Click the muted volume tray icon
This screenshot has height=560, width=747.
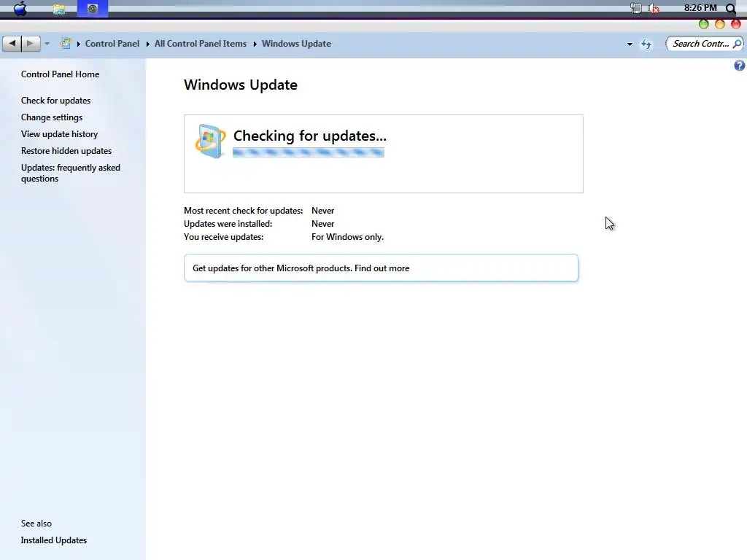point(654,9)
